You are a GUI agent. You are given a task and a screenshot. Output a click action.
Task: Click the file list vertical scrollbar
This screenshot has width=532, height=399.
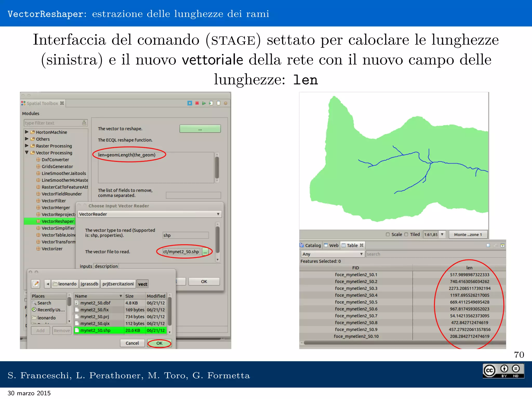pos(170,313)
